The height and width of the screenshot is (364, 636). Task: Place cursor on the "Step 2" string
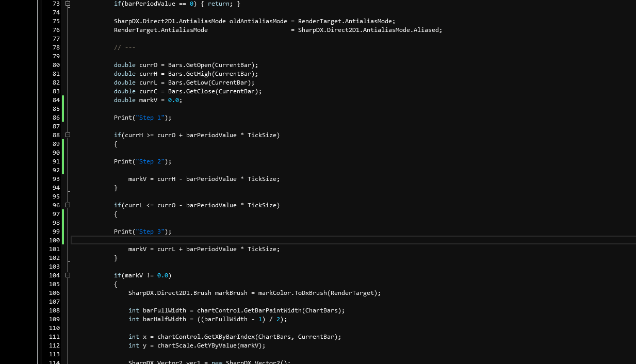[149, 161]
